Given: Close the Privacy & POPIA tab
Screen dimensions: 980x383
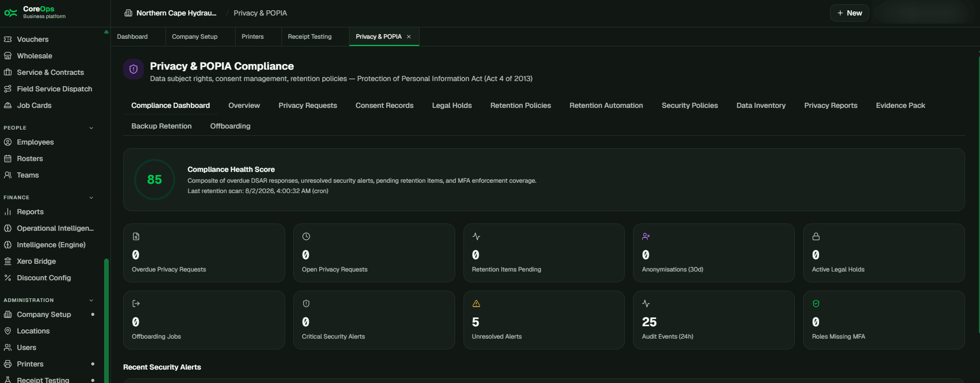Looking at the screenshot, I should 409,37.
